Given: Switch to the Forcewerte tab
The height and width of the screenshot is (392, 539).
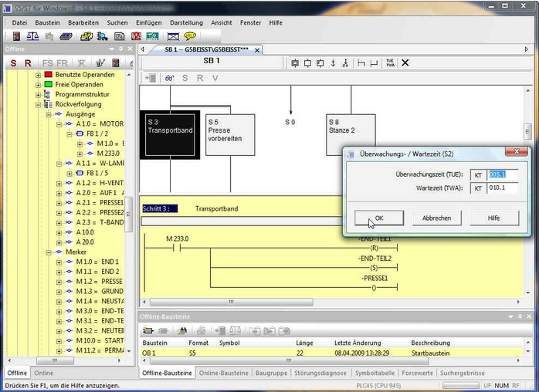Looking at the screenshot, I should point(417,373).
